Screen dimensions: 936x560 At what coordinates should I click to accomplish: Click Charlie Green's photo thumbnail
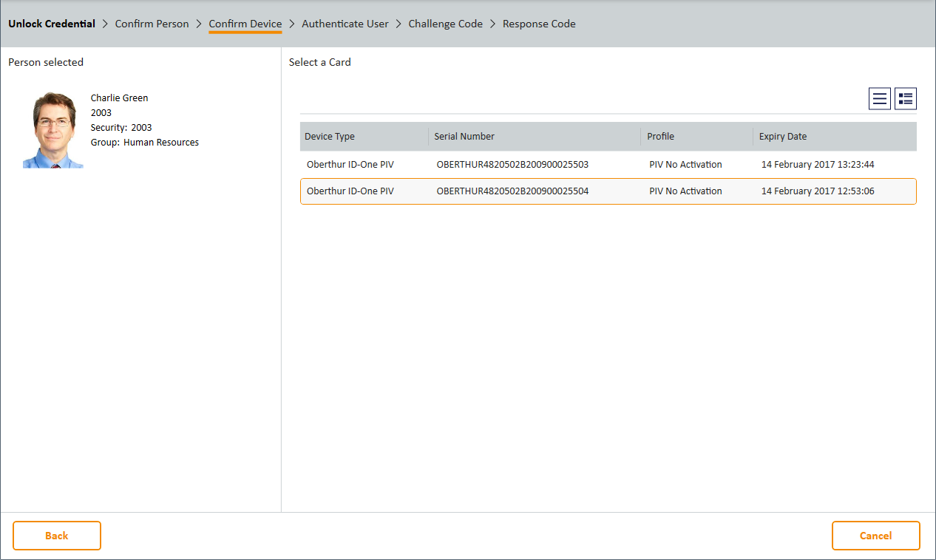(53, 130)
